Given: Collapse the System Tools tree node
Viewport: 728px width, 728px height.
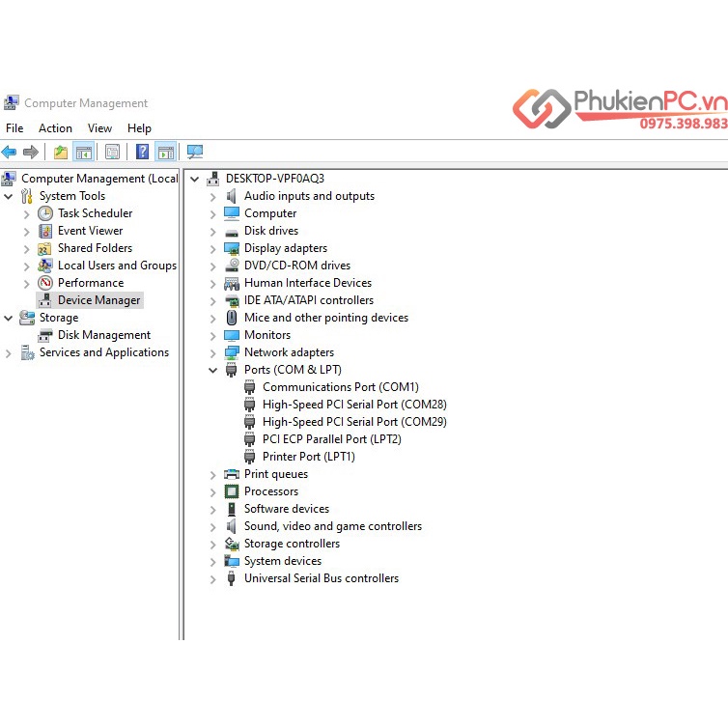Looking at the screenshot, I should pos(9,196).
